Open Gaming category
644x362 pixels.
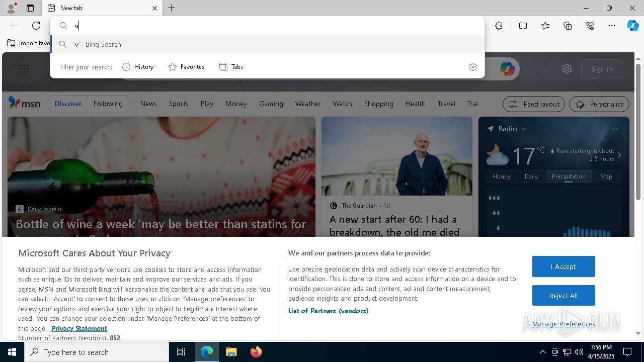point(271,104)
